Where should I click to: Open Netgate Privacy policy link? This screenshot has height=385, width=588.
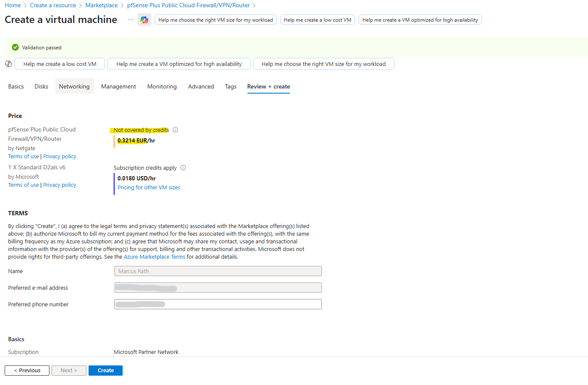click(60, 156)
